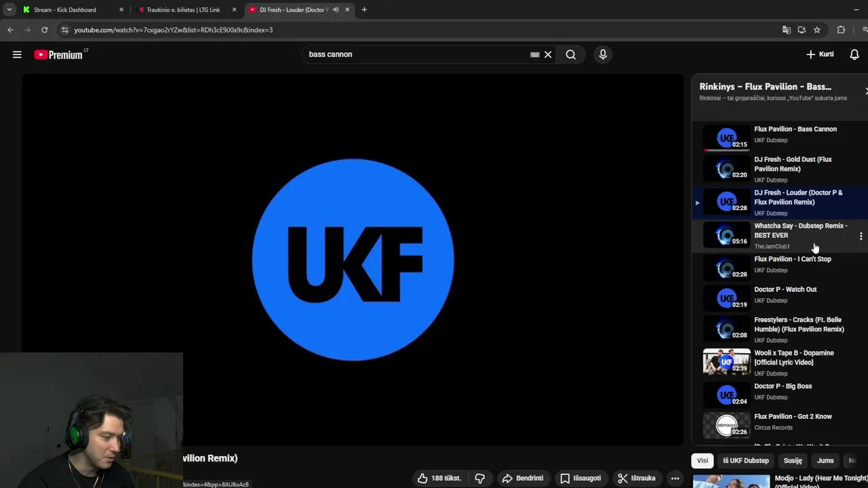This screenshot has width=868, height=488.
Task: Play DJ Fresh - Gold Dust remix
Action: (x=780, y=169)
